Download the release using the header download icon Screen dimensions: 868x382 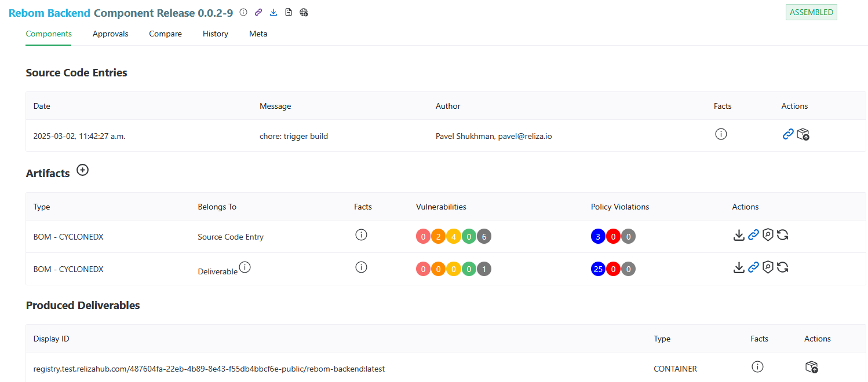(273, 12)
